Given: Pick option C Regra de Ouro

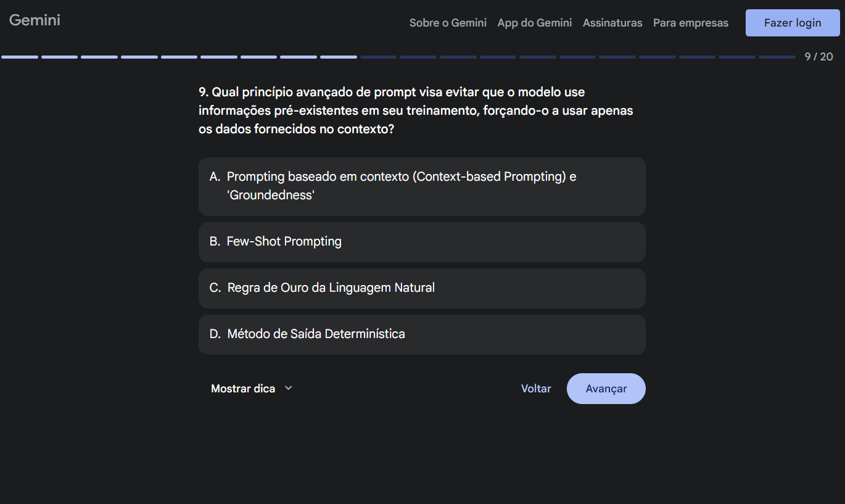Looking at the screenshot, I should pos(422,288).
